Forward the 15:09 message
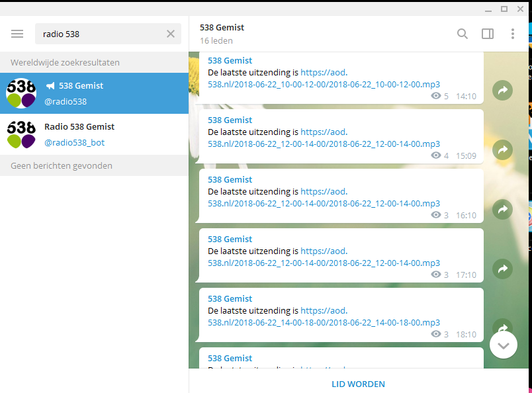Image resolution: width=532 pixels, height=393 pixels. click(x=503, y=150)
